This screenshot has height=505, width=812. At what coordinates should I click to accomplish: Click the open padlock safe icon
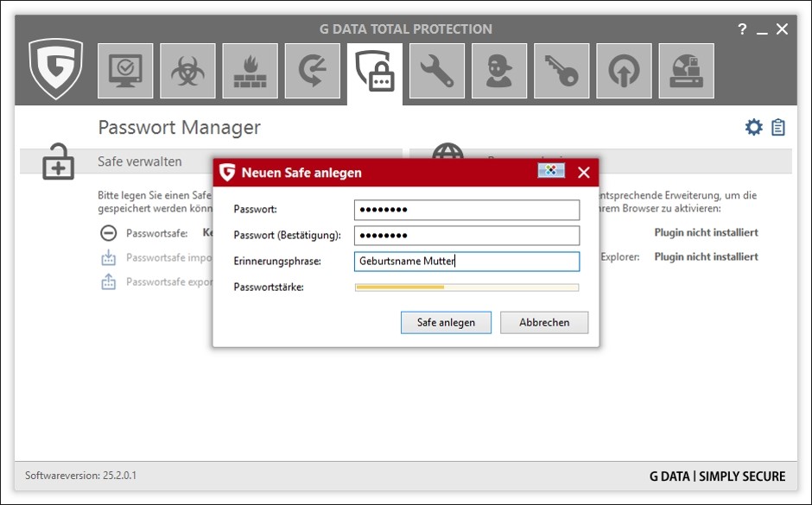(58, 161)
